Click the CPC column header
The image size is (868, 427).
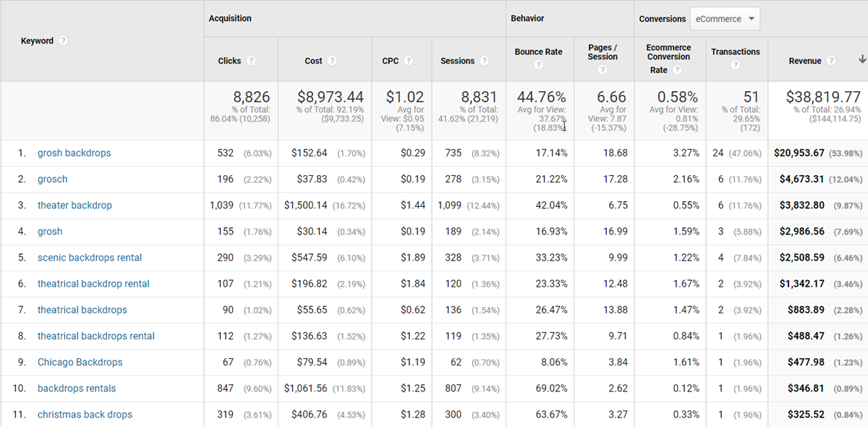(391, 61)
